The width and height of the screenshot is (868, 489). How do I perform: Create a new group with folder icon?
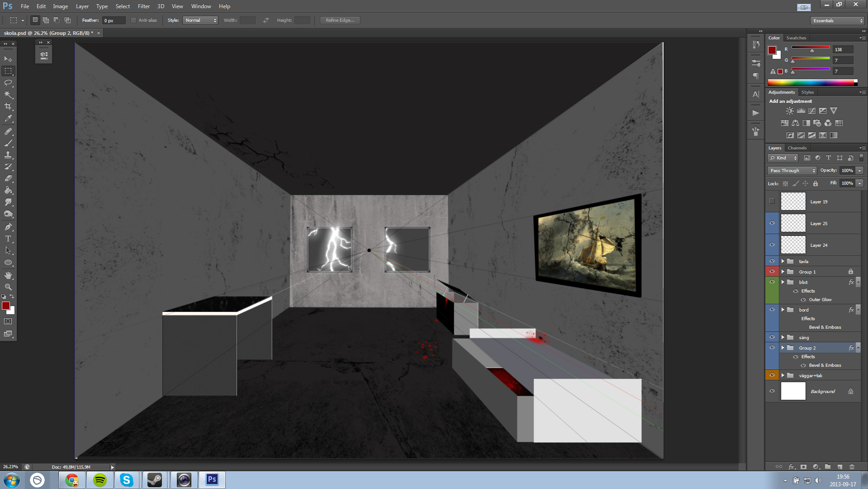pos(827,467)
